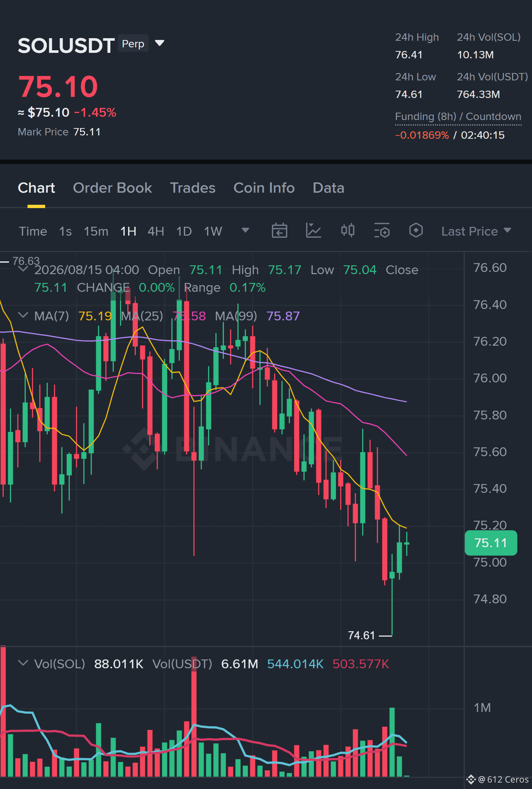Click the MA(25) indicator label
532x789 pixels.
click(142, 316)
